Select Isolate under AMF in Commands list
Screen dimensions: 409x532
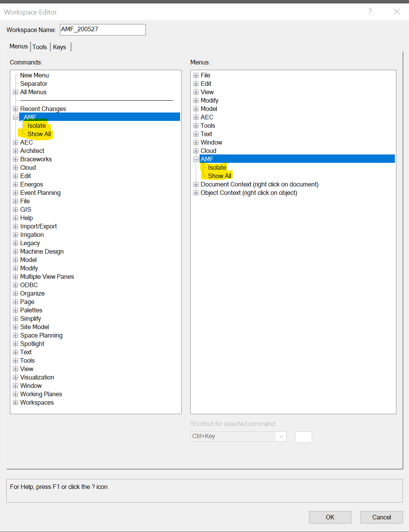click(37, 126)
